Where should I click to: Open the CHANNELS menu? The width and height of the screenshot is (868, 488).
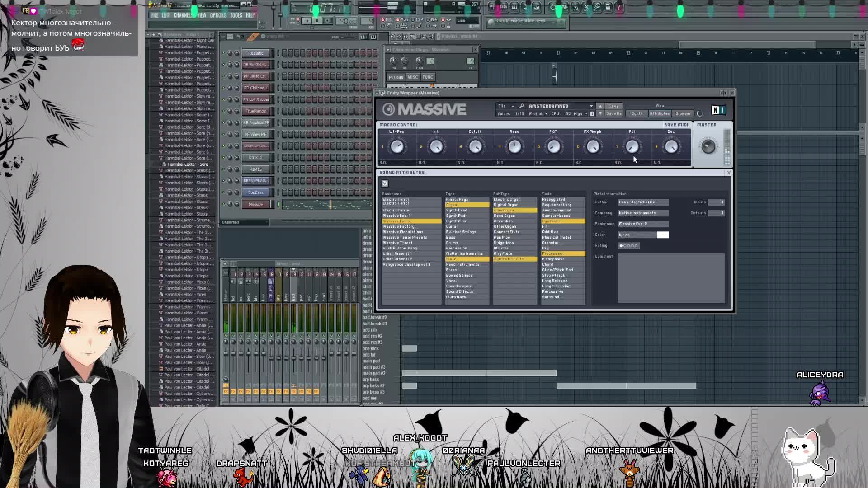click(183, 15)
